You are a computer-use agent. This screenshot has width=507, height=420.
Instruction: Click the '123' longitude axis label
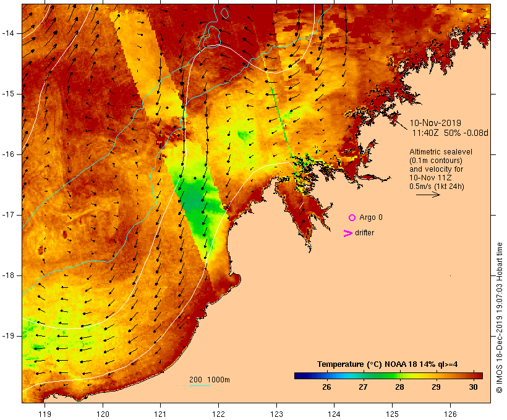276,414
